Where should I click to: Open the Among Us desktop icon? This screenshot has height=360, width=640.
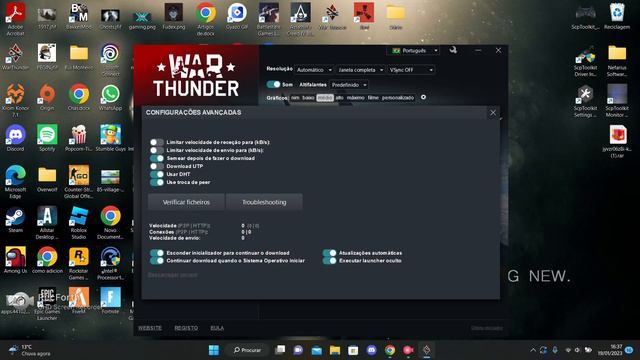16,260
